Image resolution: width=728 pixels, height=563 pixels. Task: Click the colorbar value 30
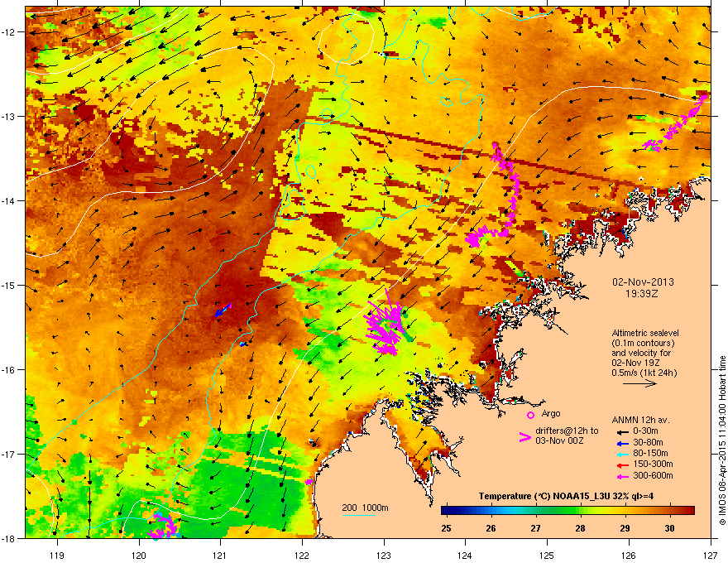[x=669, y=528]
